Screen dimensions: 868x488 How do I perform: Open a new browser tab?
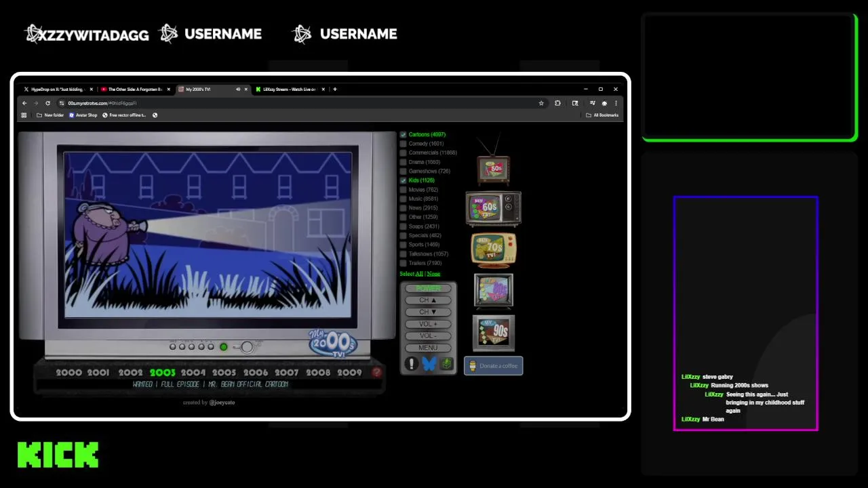click(335, 89)
